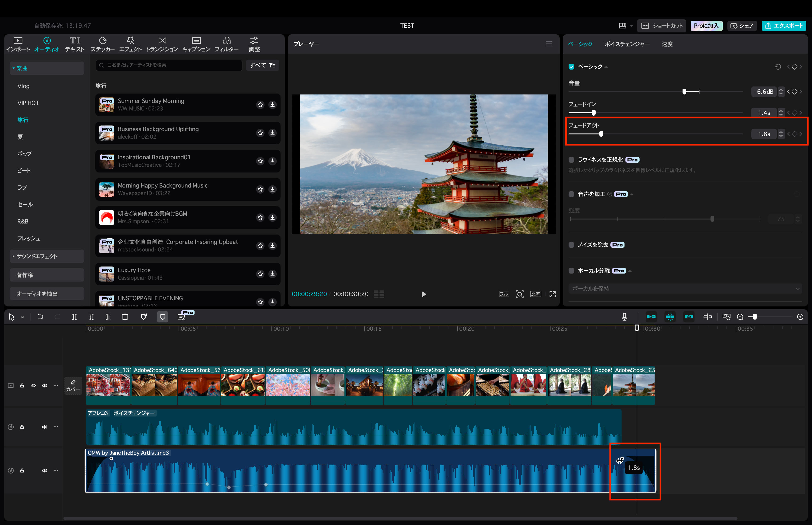
Task: Open more options for OMW audio track
Action: 56,470
